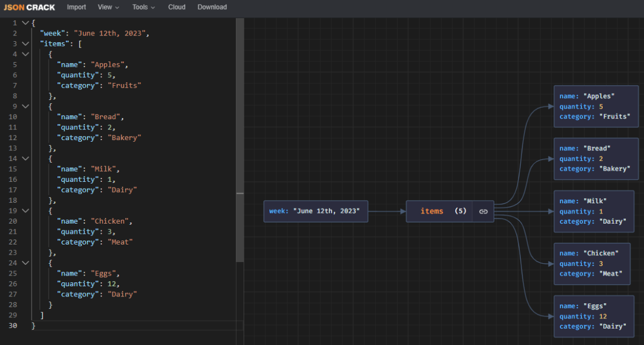Click the Download button
The image size is (644, 345).
212,7
